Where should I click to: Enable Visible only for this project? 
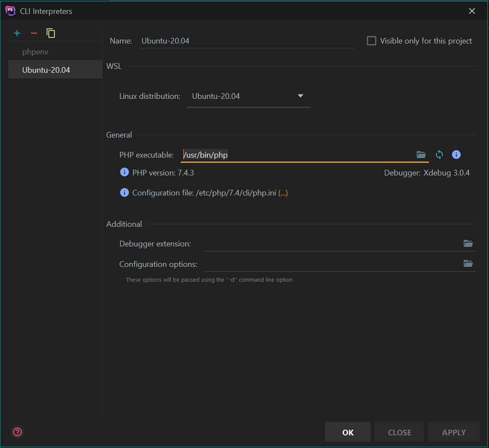click(x=371, y=41)
